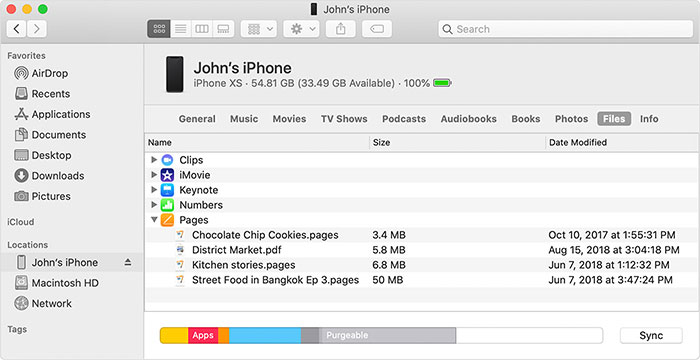The height and width of the screenshot is (360, 700).
Task: Open the group-by arrangement dropdown
Action: click(259, 29)
